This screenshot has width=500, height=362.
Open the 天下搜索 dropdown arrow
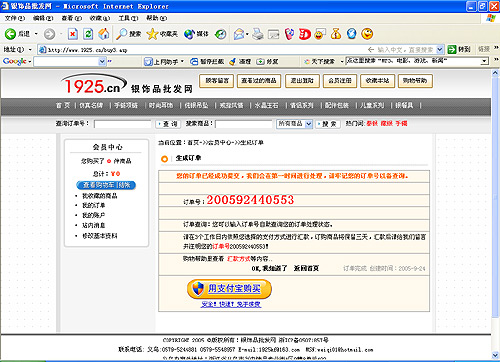342,62
